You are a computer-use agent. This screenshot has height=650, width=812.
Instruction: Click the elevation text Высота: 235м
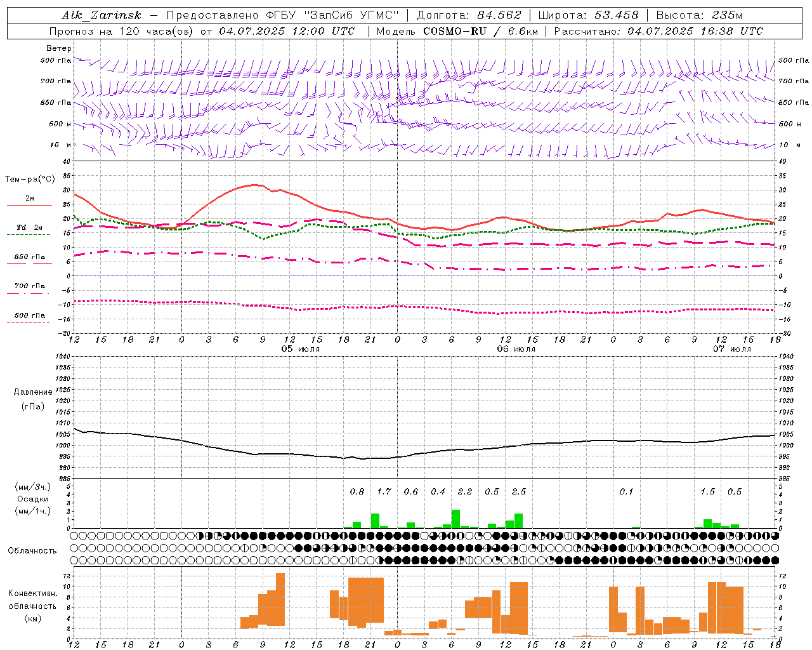pos(699,15)
